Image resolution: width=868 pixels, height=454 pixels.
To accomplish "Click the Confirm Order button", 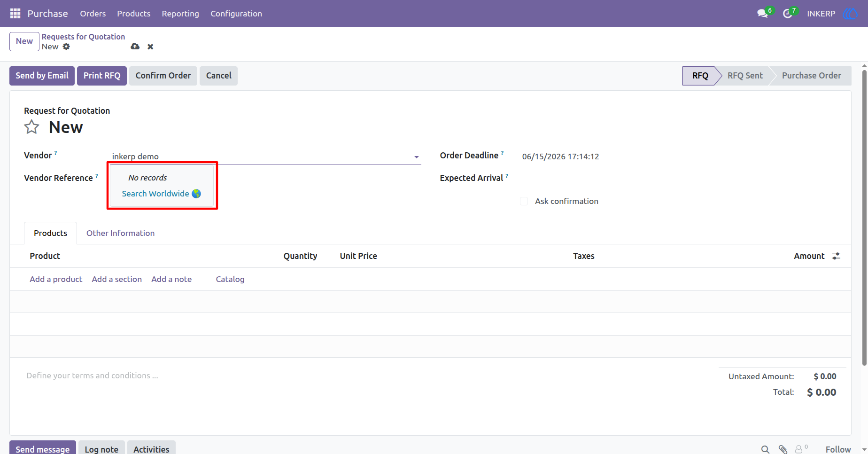I will coord(163,76).
